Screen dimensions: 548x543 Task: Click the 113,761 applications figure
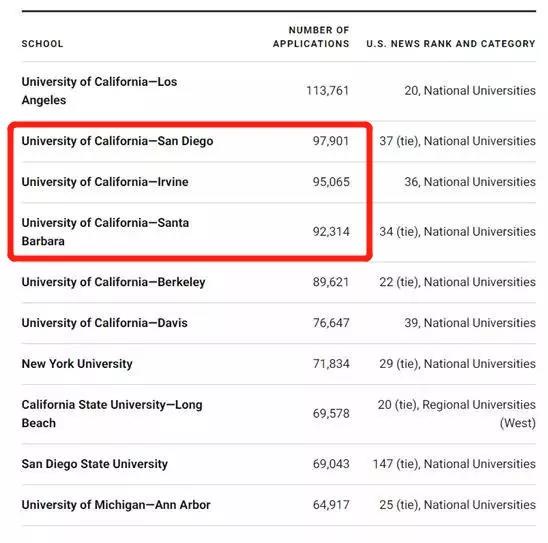tap(328, 91)
